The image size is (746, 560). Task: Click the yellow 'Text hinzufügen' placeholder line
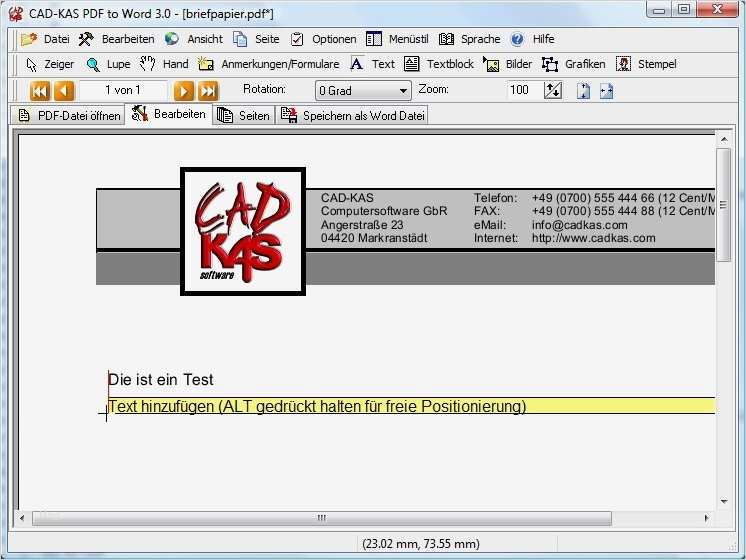click(x=412, y=406)
